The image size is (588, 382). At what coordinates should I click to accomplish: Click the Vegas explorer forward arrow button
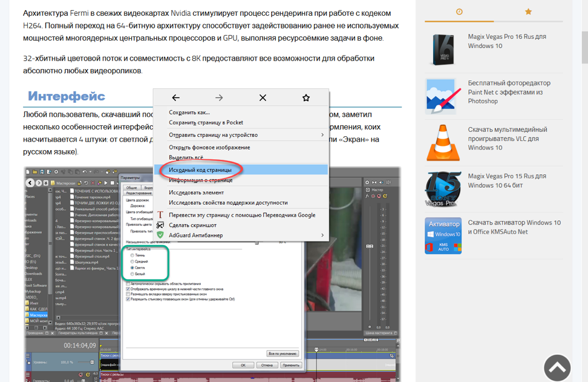(x=39, y=183)
